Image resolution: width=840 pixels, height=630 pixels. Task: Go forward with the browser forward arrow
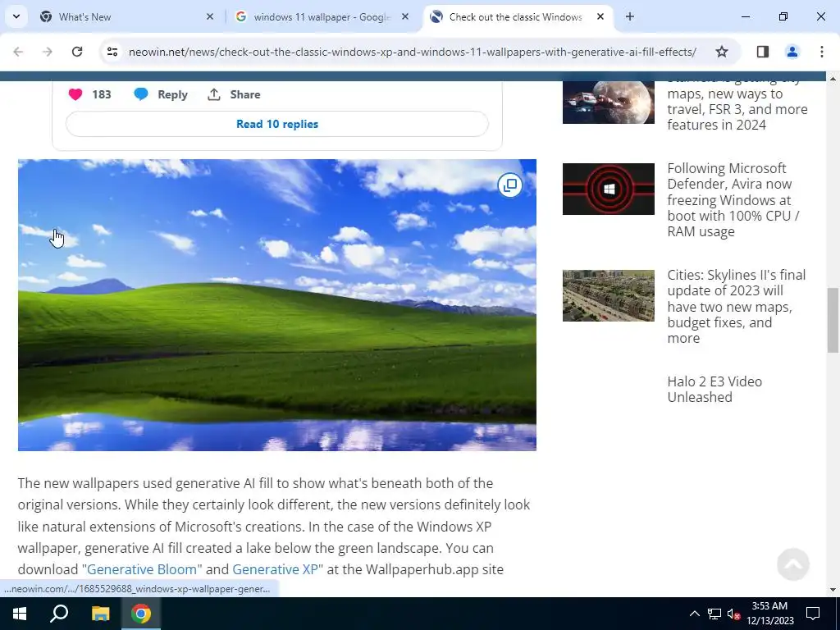click(x=48, y=52)
